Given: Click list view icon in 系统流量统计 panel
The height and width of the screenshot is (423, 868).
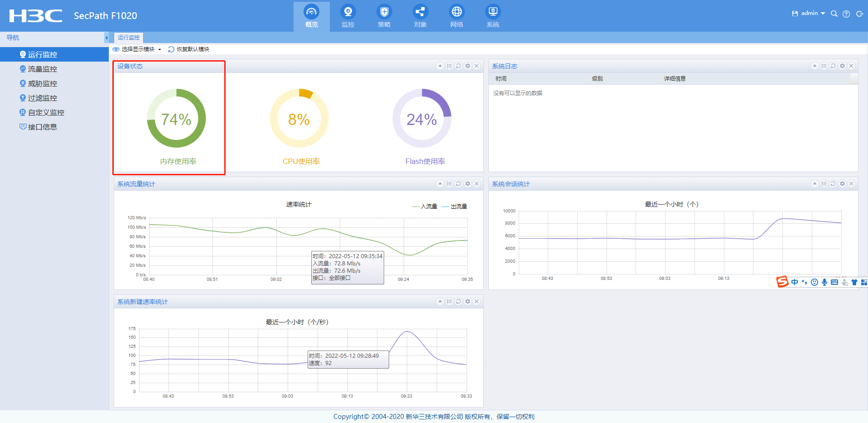Looking at the screenshot, I should pos(449,184).
